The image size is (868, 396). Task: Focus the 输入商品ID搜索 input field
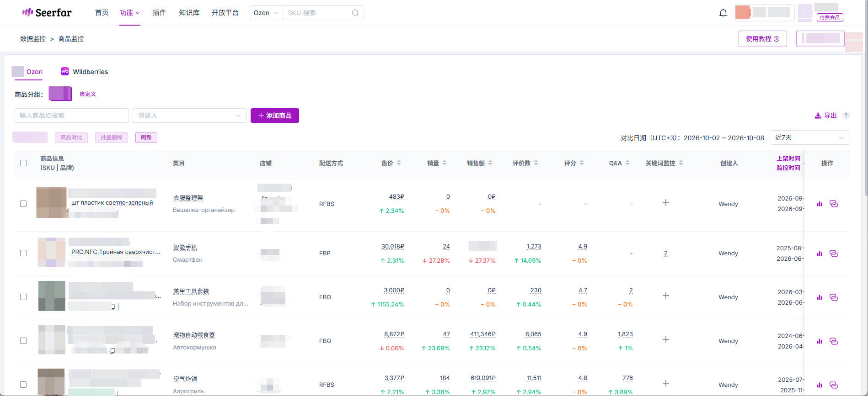pyautogui.click(x=72, y=116)
